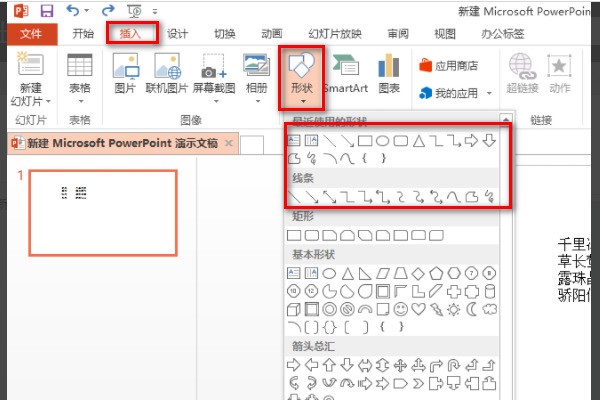Select the trapezoid shape
The image size is (600, 400).
point(401,273)
